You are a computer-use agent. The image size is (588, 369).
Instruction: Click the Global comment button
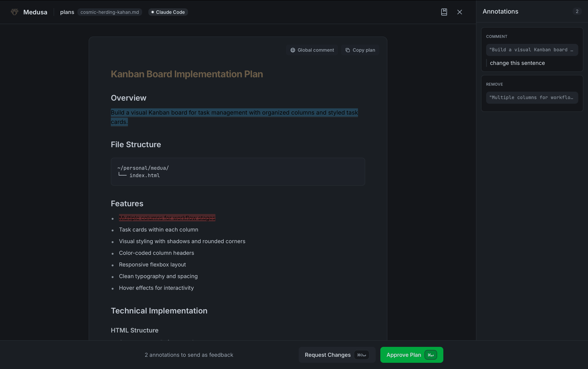(x=312, y=50)
